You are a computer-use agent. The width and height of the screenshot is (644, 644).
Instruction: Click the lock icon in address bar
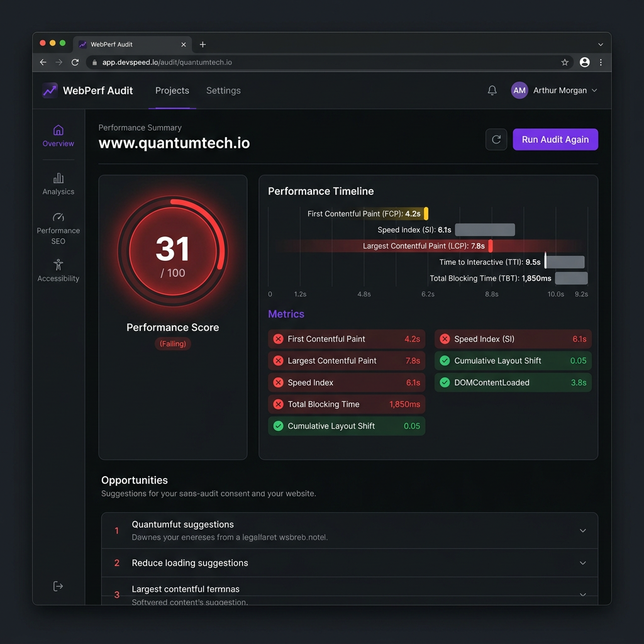(x=94, y=62)
